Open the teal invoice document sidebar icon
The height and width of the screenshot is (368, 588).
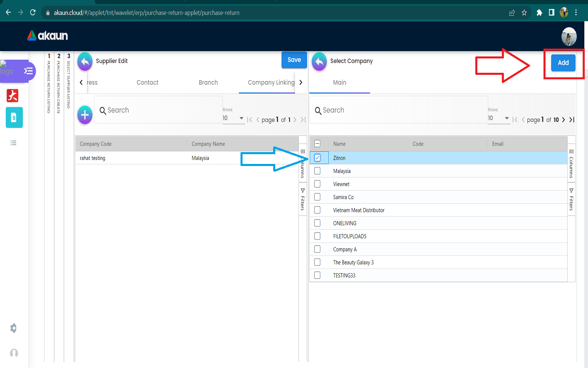(x=14, y=118)
